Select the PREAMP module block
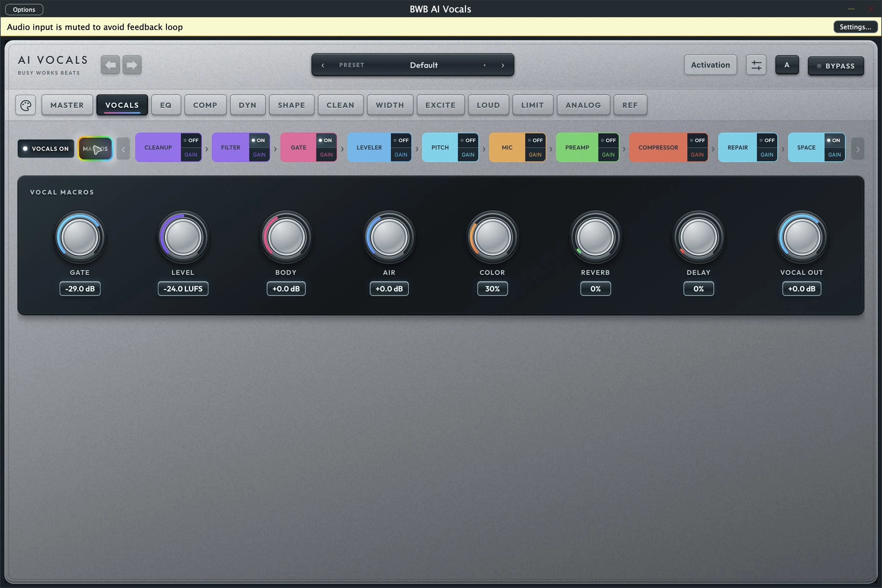 (x=577, y=147)
